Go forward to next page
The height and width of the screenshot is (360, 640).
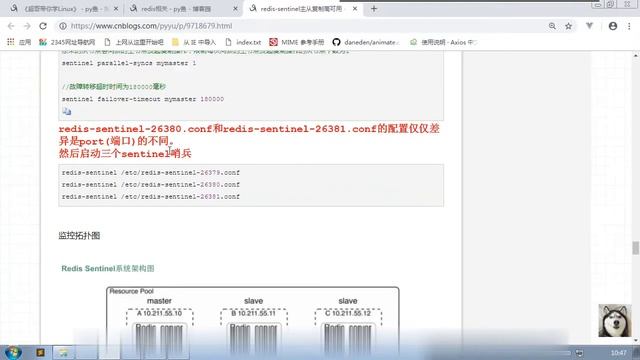coord(27,26)
